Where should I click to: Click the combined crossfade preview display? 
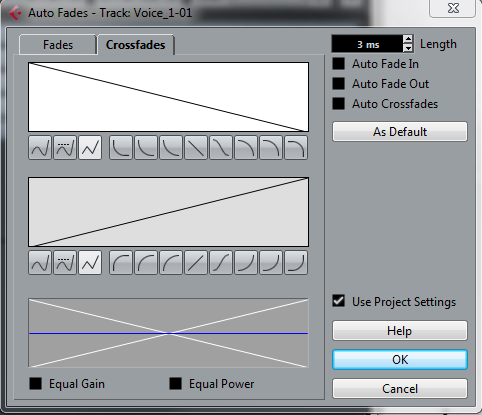169,333
